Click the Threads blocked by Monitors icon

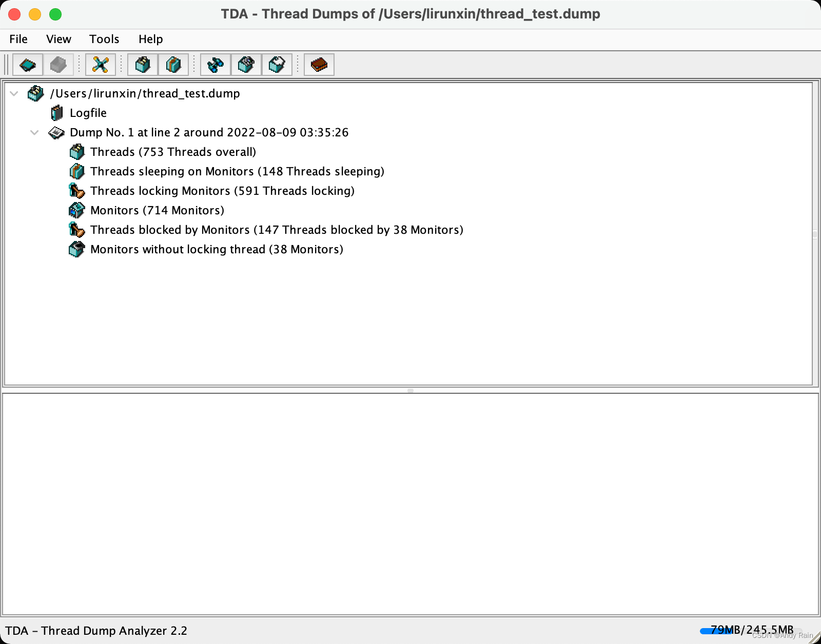click(77, 230)
